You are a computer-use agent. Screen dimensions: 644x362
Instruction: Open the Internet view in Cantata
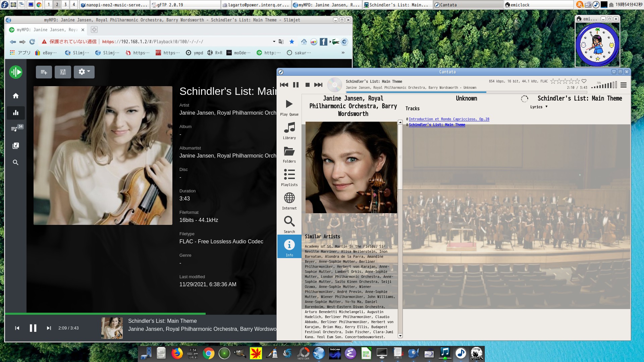[x=289, y=201]
